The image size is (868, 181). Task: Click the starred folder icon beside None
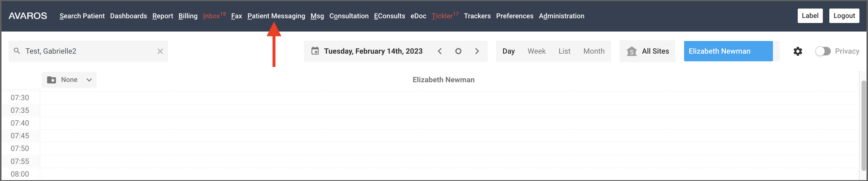(52, 80)
